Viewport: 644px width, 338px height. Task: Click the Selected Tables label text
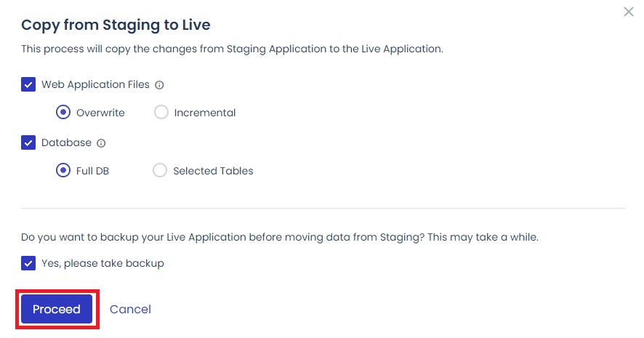213,171
